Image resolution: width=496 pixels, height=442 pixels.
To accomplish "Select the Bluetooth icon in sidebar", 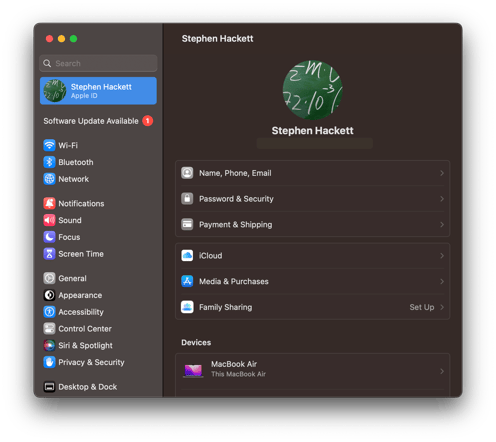I will tap(49, 162).
